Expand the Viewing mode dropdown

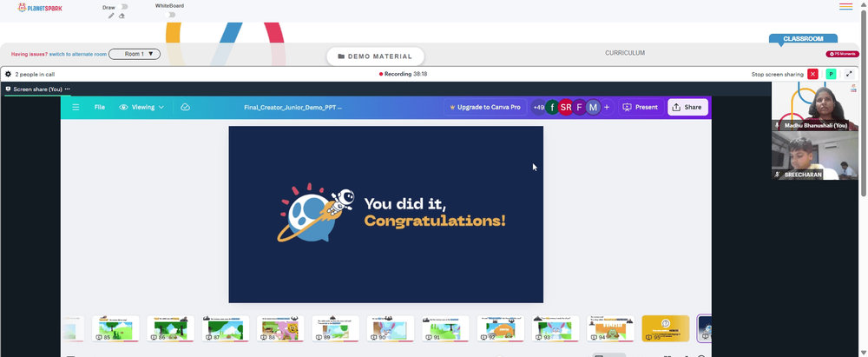[x=141, y=107]
